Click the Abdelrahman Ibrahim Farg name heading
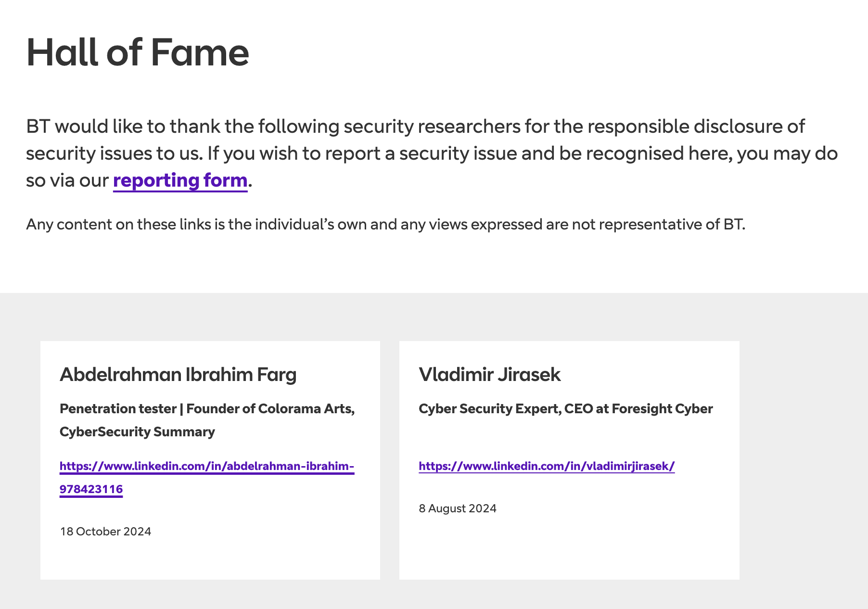868x609 pixels. (178, 375)
